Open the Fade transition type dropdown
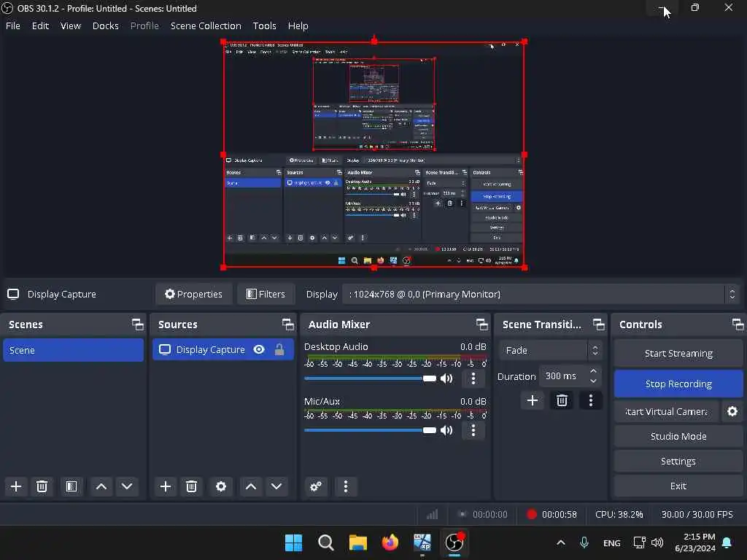This screenshot has height=560, width=747. (550, 350)
